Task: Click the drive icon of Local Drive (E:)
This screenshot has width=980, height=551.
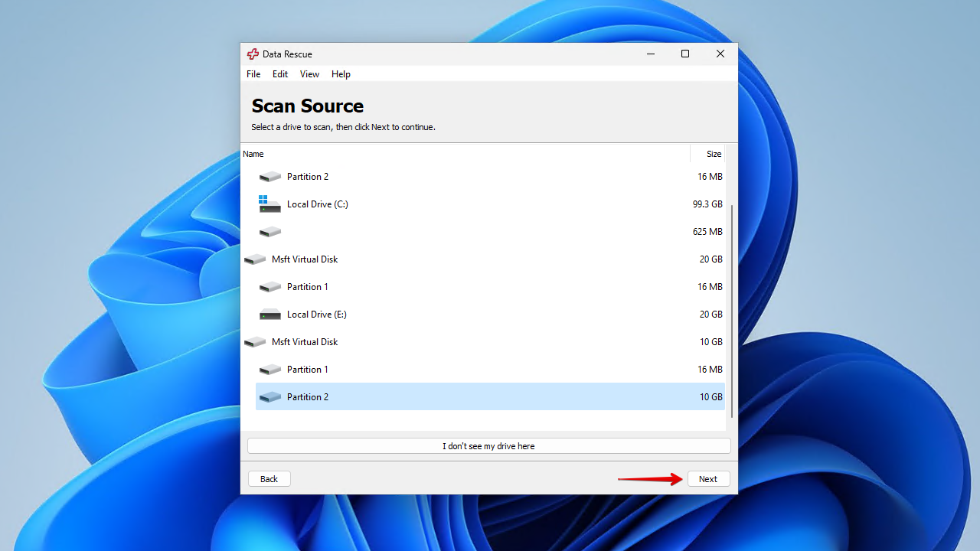Action: [269, 315]
